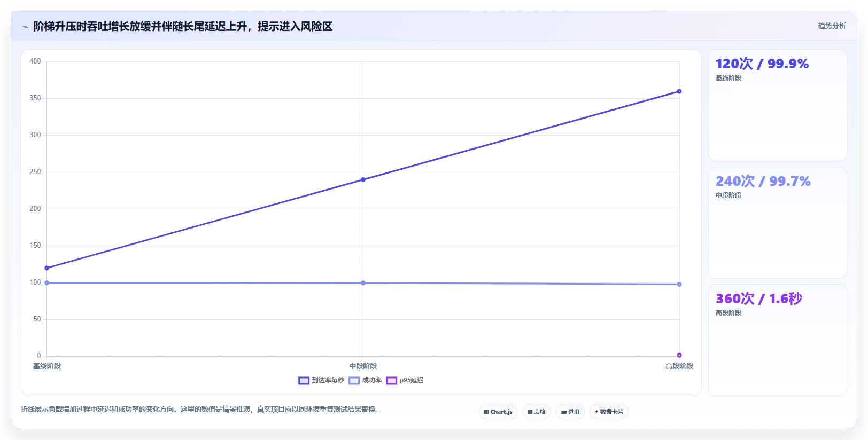Click the 到达率 data point at 120 on 基线阶段

tap(47, 268)
